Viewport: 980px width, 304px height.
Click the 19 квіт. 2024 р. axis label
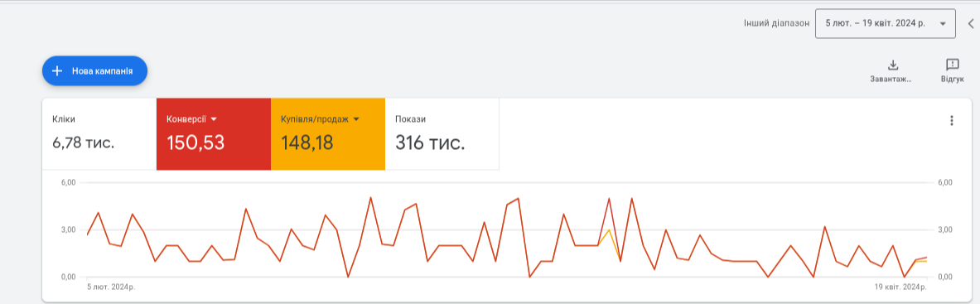900,287
